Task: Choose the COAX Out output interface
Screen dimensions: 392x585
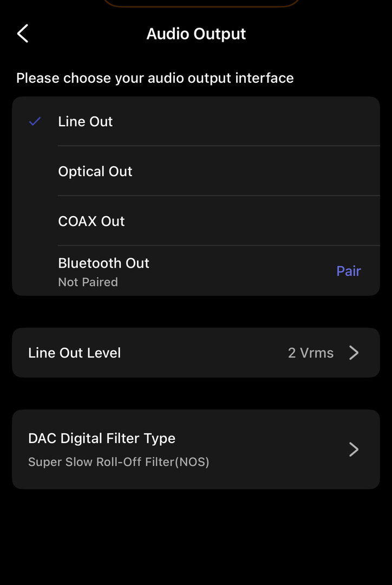Action: pos(92,222)
